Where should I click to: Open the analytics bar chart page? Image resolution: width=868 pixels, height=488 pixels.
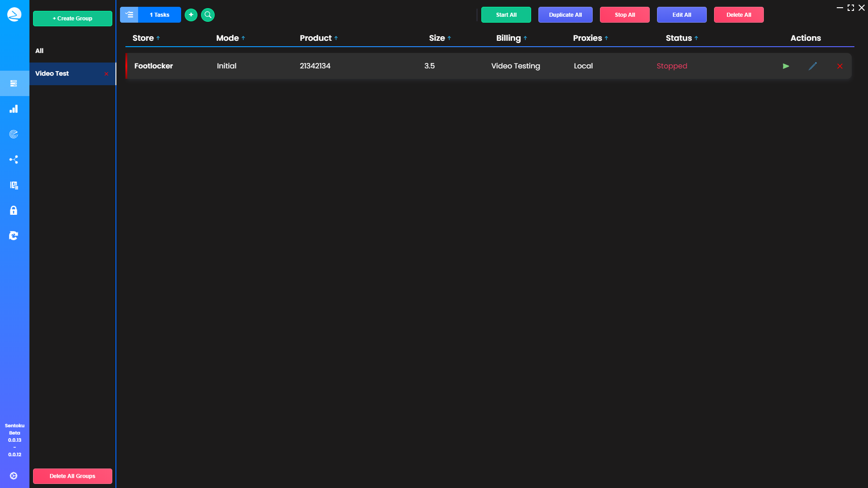[14, 109]
